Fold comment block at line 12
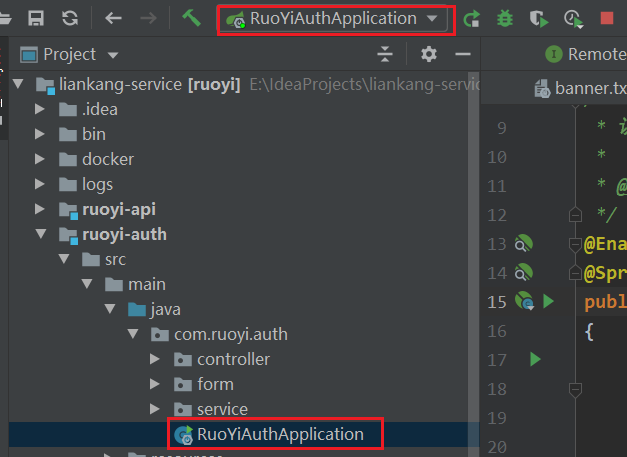The image size is (627, 457). (575, 214)
